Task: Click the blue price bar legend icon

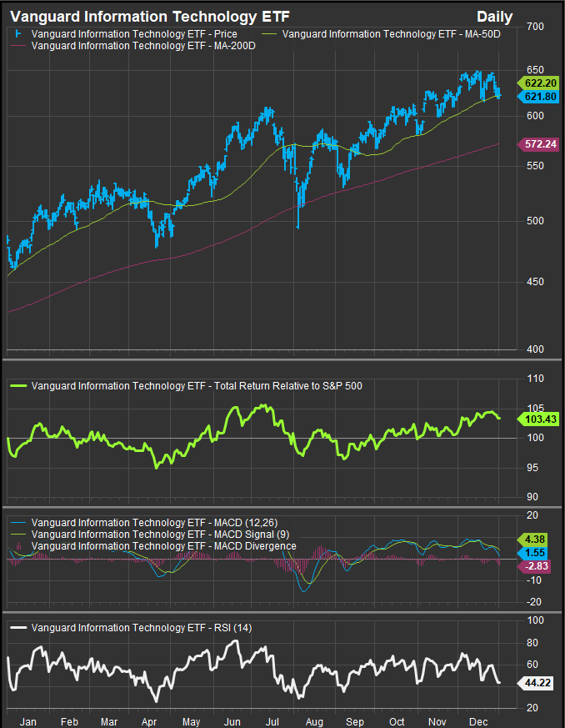Action: coord(18,34)
